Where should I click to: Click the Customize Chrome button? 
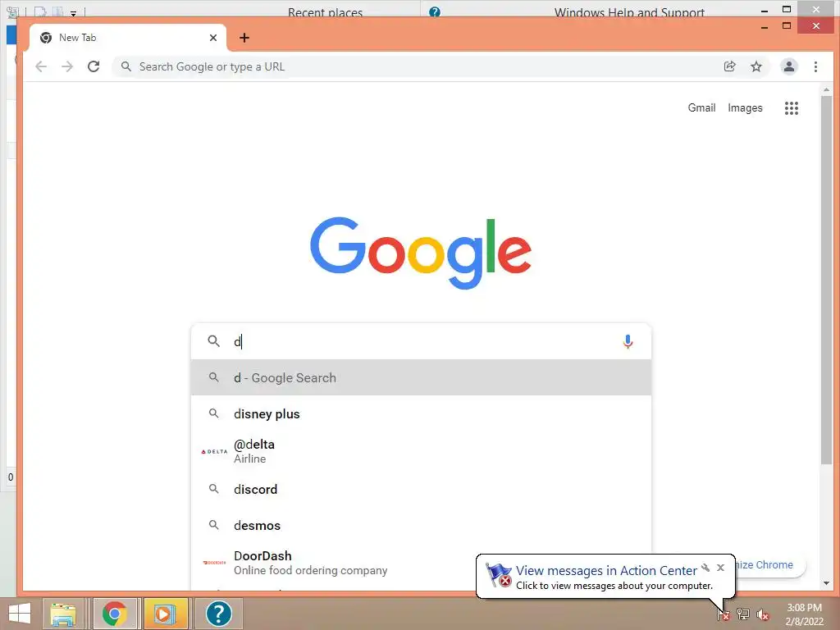[769, 565]
